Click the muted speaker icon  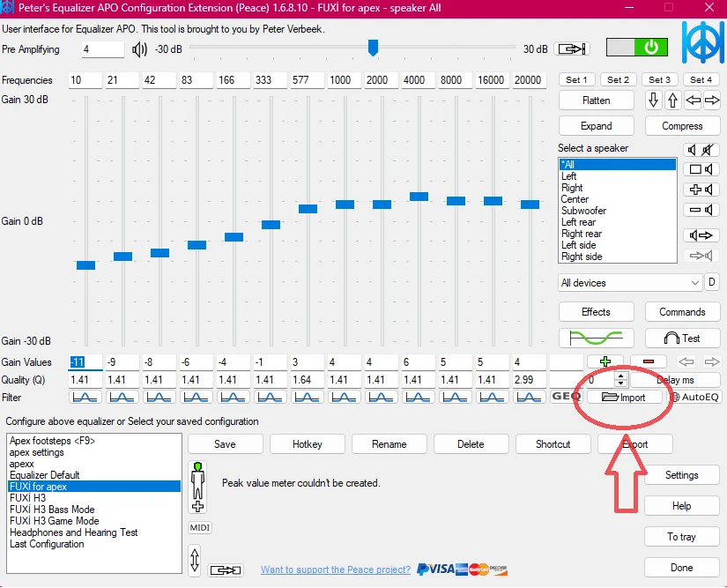point(708,150)
